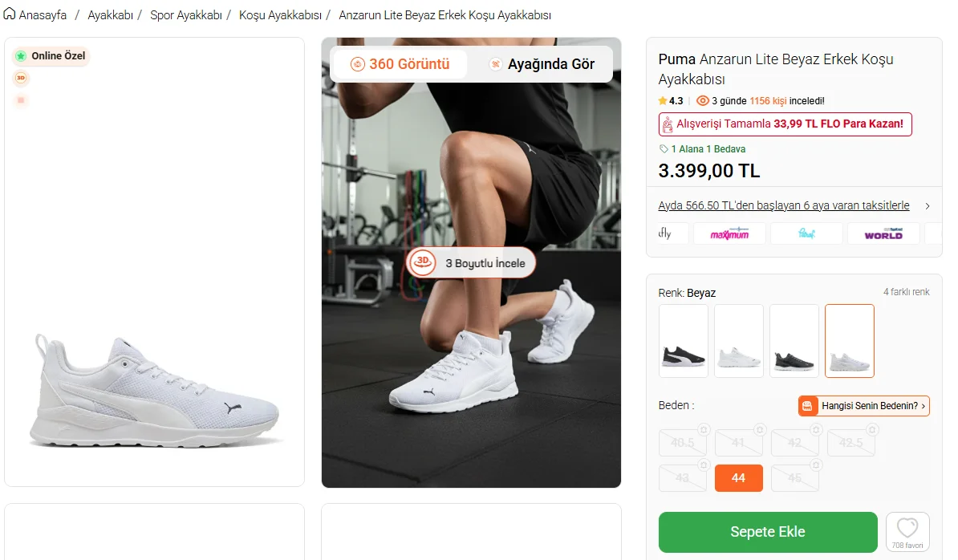Screen dimensions: 958x560
Task: Click the eye icon next to view count
Action: 703,101
